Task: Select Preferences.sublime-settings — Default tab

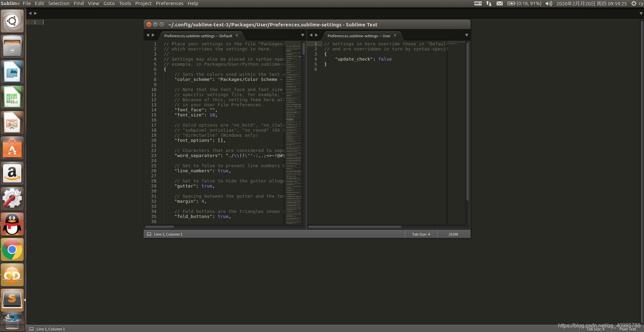Action: click(198, 36)
